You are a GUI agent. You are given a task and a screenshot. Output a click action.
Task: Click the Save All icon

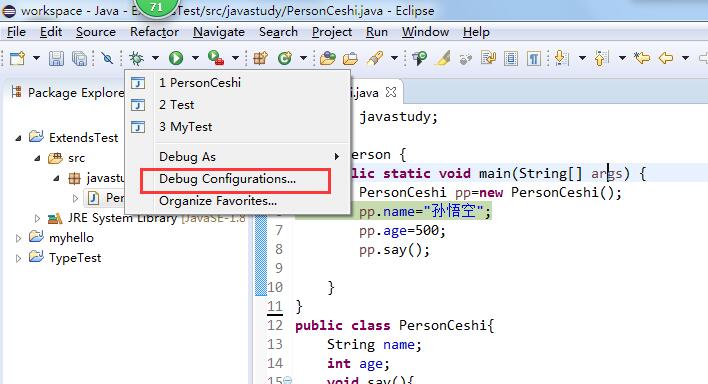[79, 58]
